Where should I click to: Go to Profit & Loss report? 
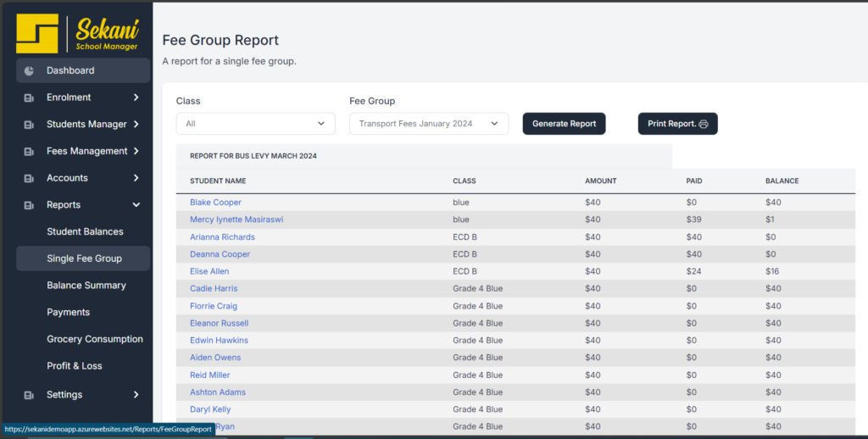pos(74,366)
